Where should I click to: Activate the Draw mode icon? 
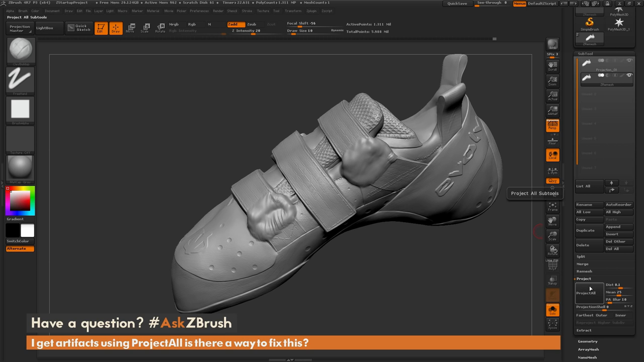pos(116,28)
